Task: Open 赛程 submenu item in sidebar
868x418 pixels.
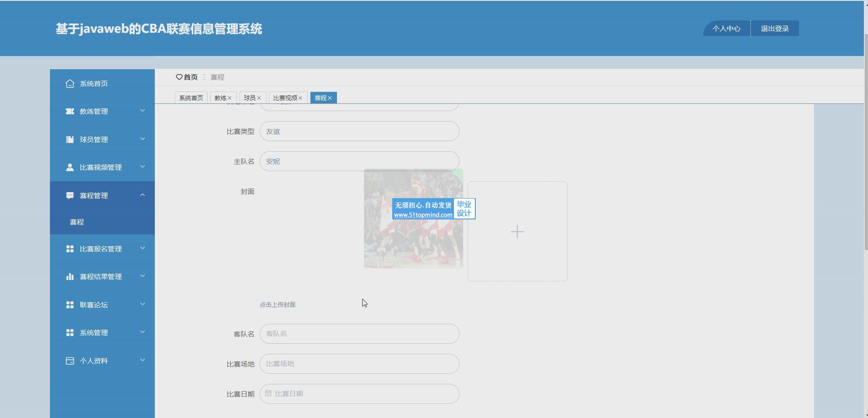Action: point(77,222)
